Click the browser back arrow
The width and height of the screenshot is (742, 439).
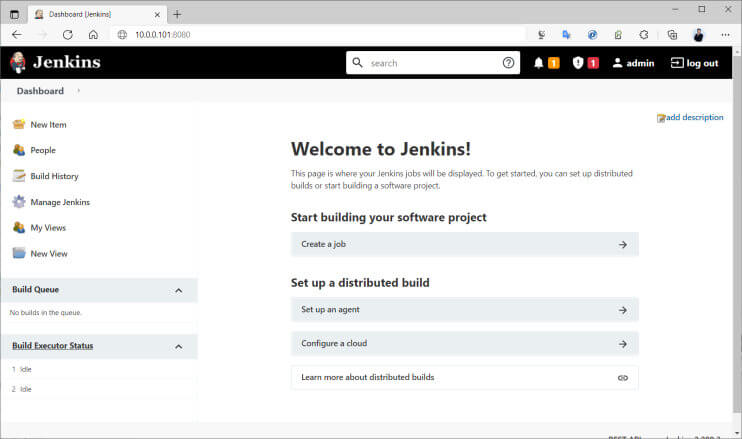coord(17,35)
